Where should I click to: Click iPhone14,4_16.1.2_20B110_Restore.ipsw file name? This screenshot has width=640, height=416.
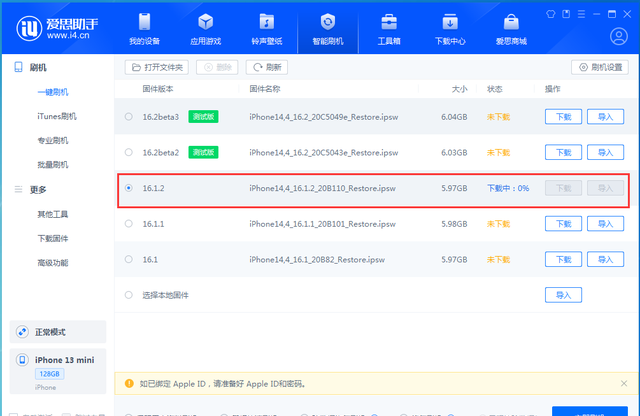click(x=322, y=188)
